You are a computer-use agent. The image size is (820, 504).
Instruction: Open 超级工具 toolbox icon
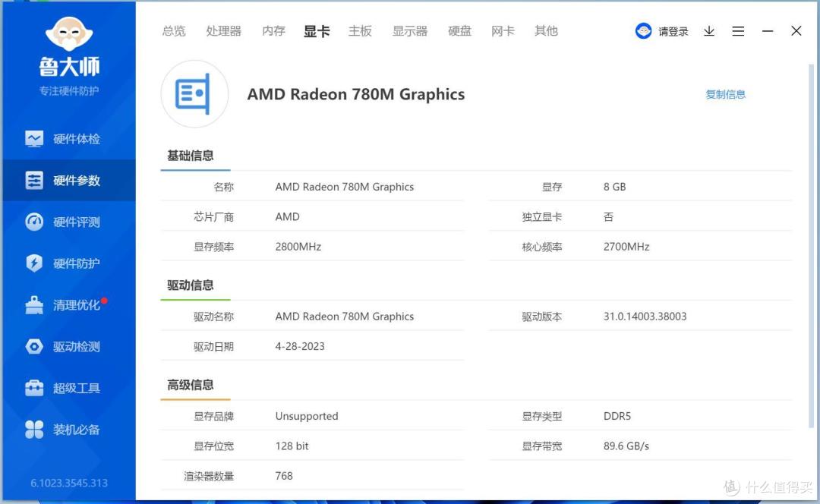[34, 388]
